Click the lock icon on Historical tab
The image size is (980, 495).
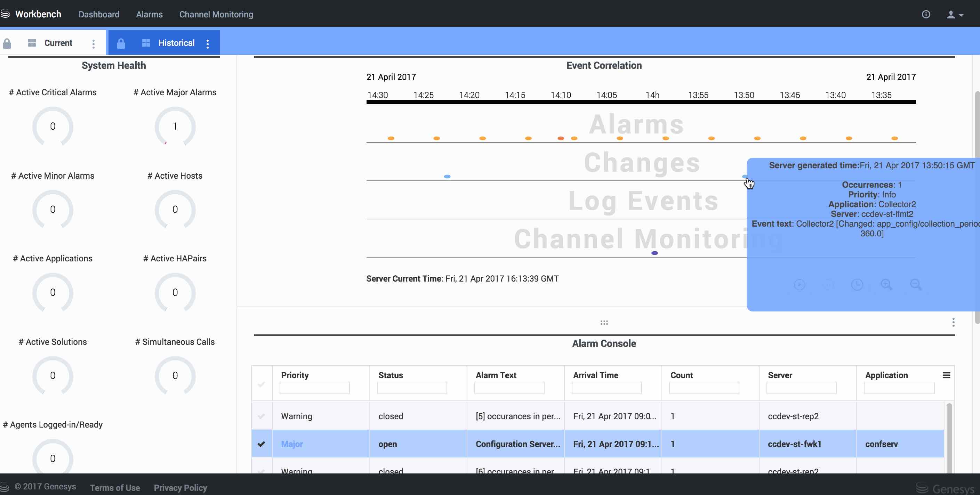121,43
